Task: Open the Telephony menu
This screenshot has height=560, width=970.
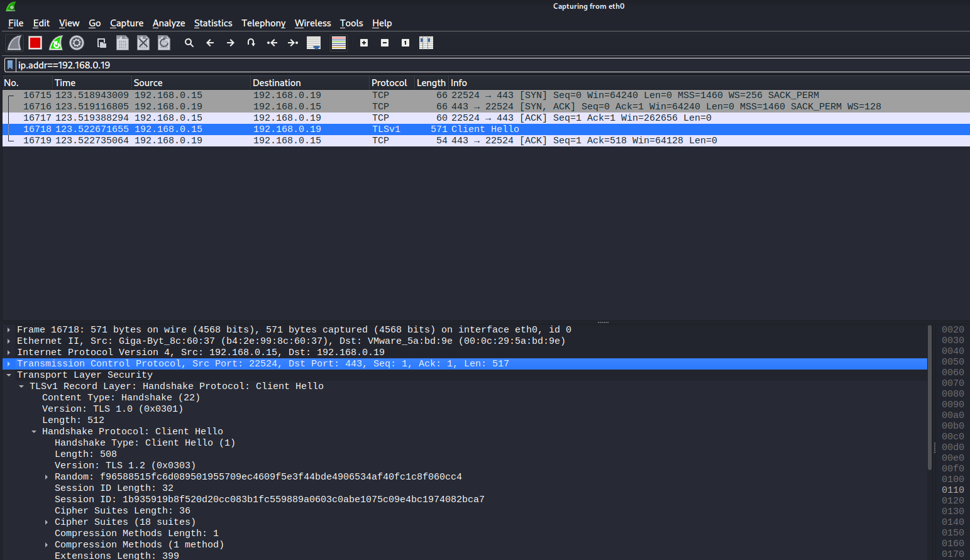Action: click(x=263, y=23)
